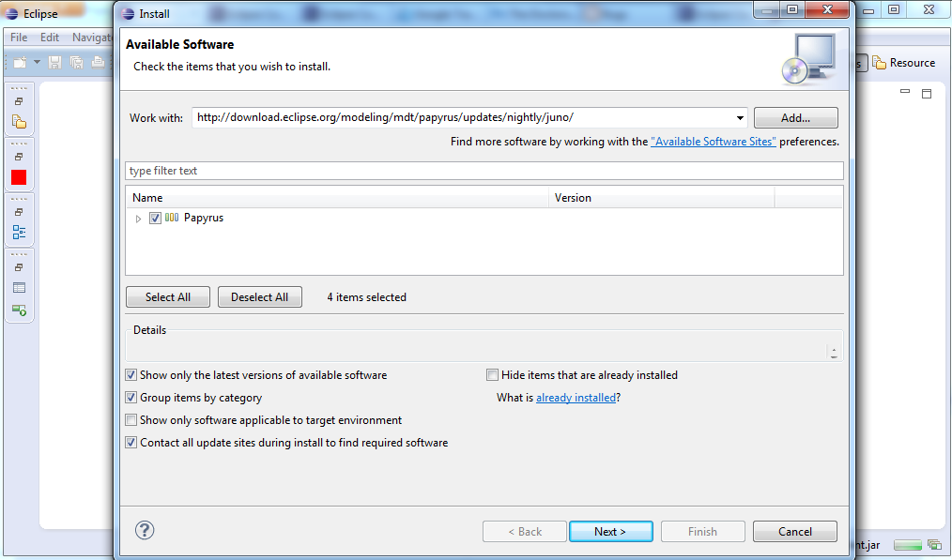952x560 pixels.
Task: Restore the view stack above the red square
Action: coord(19,157)
